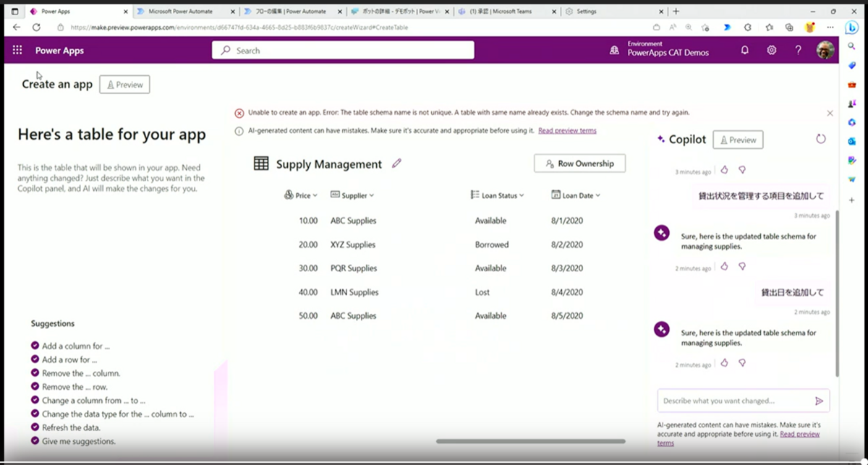Switch to ボットの詳細 browser tab
The image size is (868, 465).
399,12
